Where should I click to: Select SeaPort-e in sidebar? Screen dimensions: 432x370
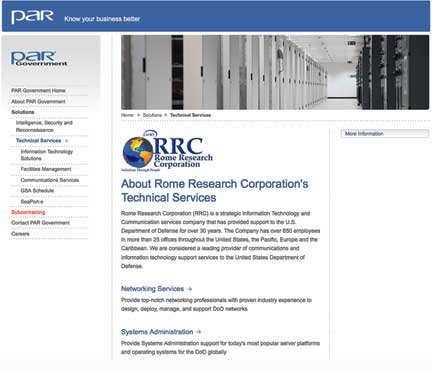pyautogui.click(x=32, y=202)
